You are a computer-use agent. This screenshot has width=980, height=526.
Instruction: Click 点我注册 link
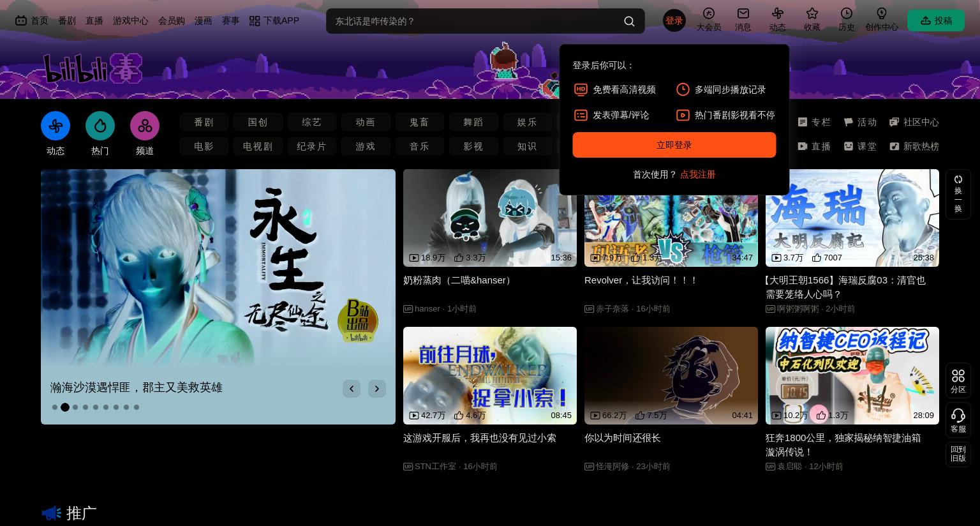point(697,174)
